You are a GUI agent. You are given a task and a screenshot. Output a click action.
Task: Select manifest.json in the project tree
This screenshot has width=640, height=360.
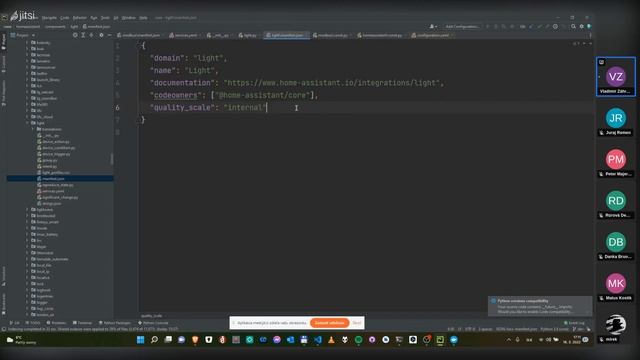tap(53, 178)
